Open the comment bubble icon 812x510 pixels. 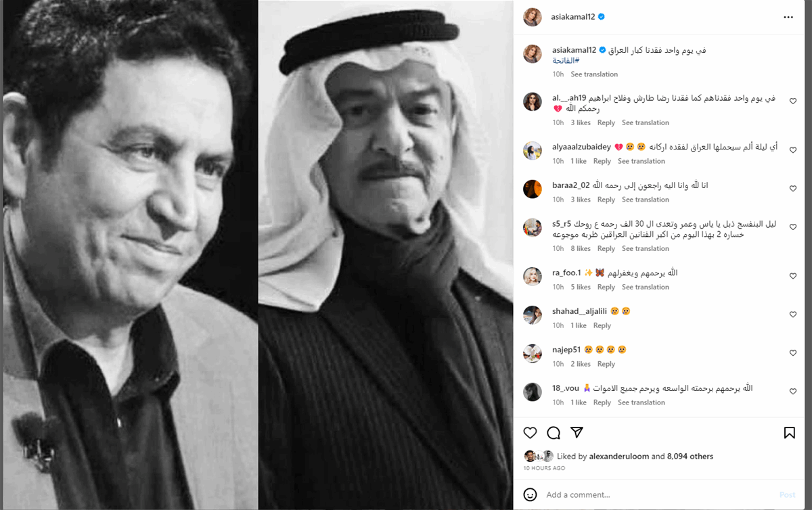[554, 433]
